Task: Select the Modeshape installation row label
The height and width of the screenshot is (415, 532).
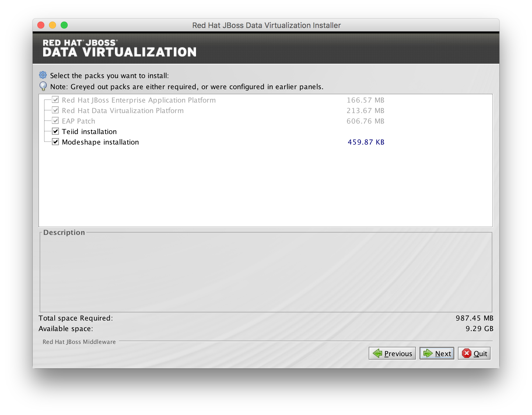Action: pyautogui.click(x=100, y=142)
